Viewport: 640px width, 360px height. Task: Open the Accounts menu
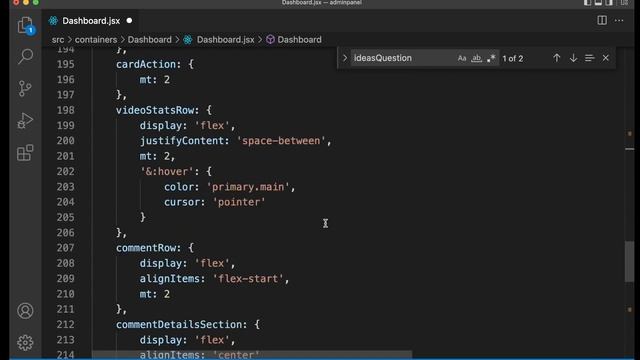tap(25, 311)
